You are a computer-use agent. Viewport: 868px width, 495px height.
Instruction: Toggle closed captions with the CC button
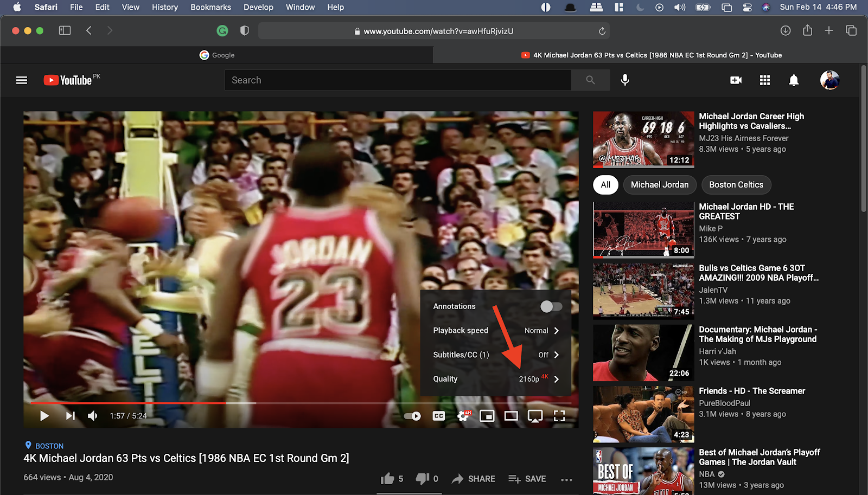pos(439,416)
